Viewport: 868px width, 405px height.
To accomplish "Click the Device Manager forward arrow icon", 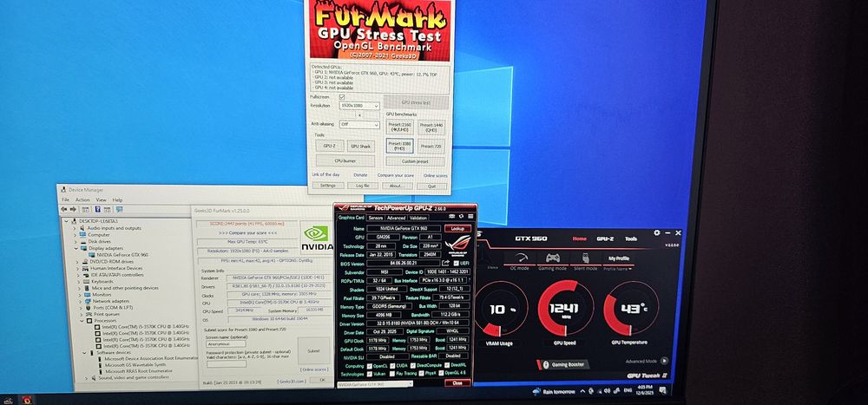I will click(73, 209).
